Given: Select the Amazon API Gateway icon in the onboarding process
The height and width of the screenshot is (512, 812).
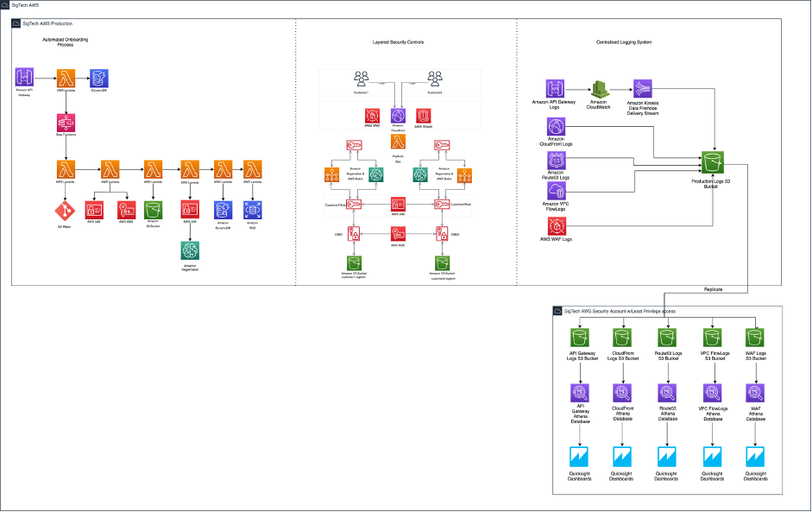Looking at the screenshot, I should tap(25, 77).
